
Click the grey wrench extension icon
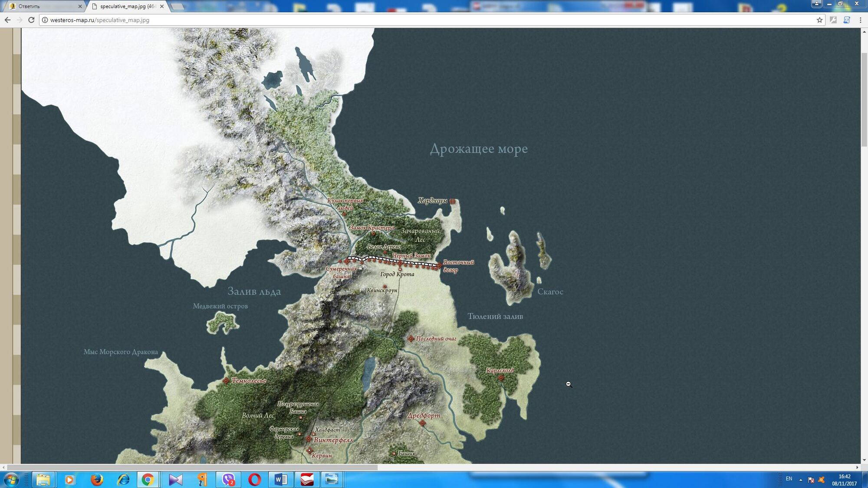click(x=833, y=20)
